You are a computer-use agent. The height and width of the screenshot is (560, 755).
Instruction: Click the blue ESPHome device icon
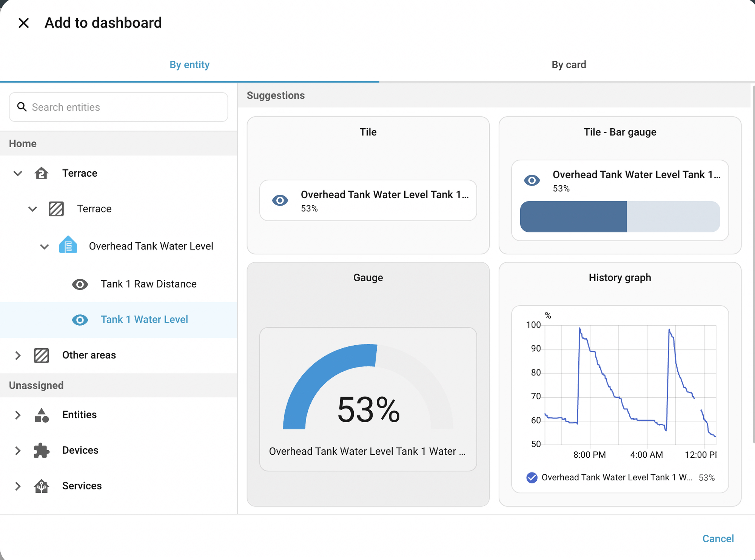coord(68,245)
